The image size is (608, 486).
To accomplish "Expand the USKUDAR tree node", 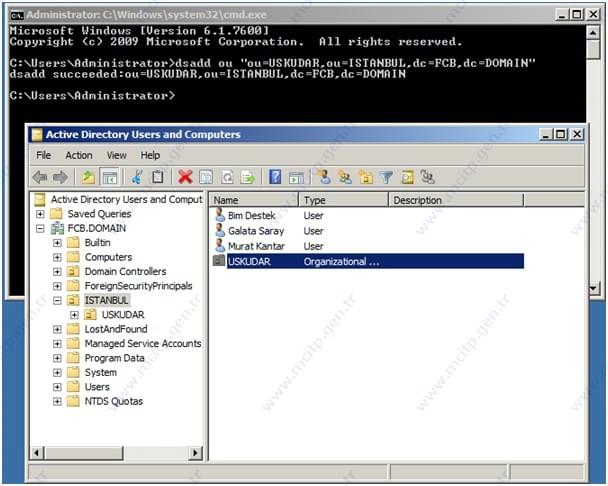I will tap(74, 315).
